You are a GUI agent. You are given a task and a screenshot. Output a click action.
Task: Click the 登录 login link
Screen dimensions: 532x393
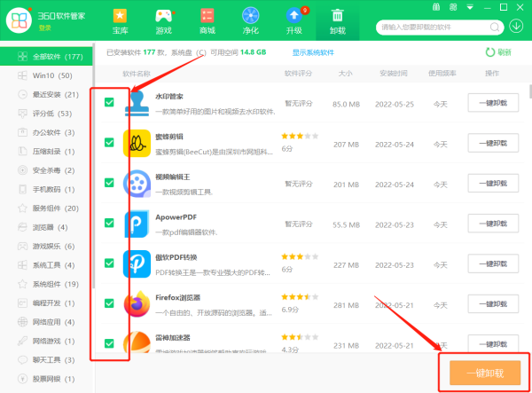point(45,28)
